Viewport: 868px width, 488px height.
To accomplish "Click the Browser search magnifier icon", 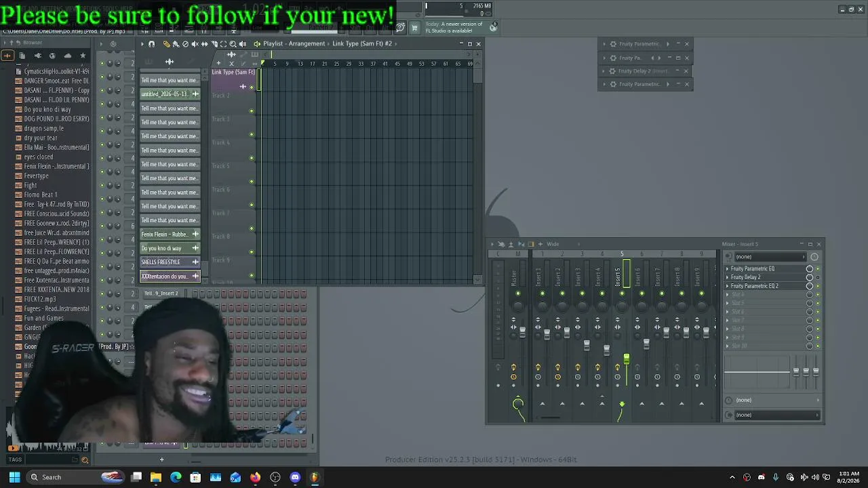I will coord(85,460).
